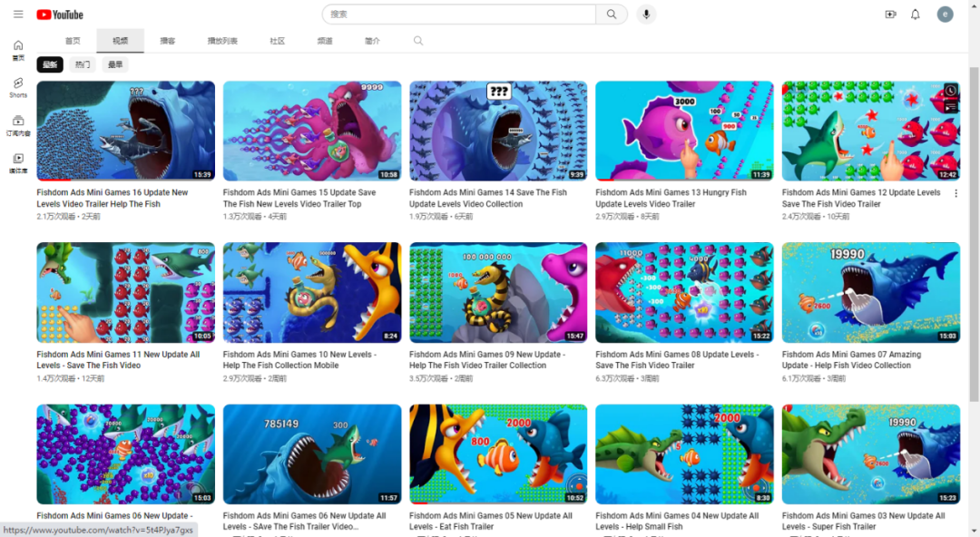Play Fishdom Mini Games 08 thumbnail
This screenshot has width=980, height=537.
point(684,293)
